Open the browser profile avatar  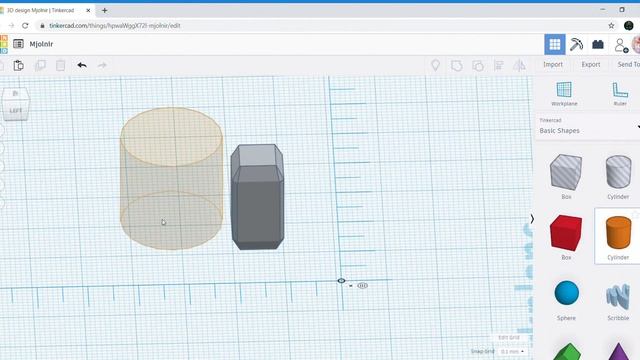(x=629, y=25)
